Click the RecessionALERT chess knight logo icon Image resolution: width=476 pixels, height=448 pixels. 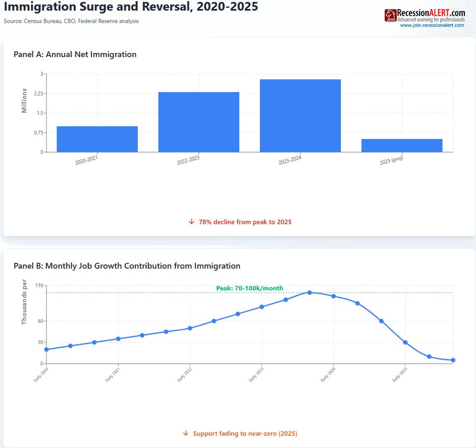(x=391, y=15)
